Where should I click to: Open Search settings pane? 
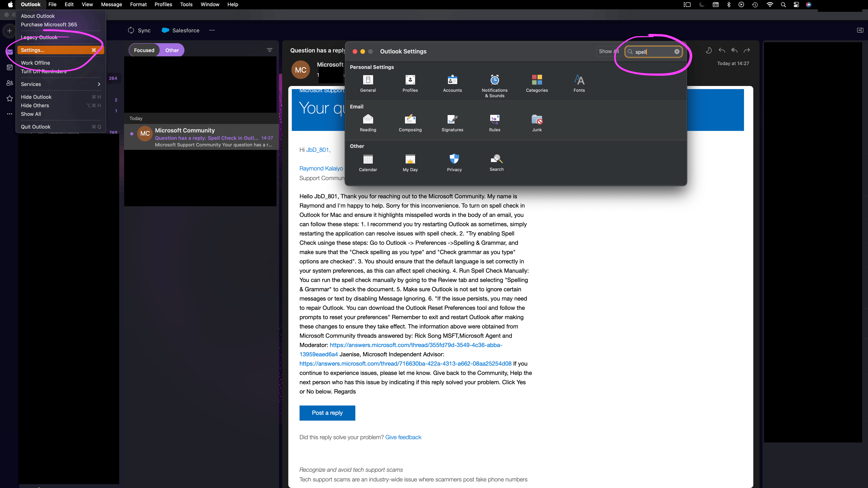pos(496,163)
